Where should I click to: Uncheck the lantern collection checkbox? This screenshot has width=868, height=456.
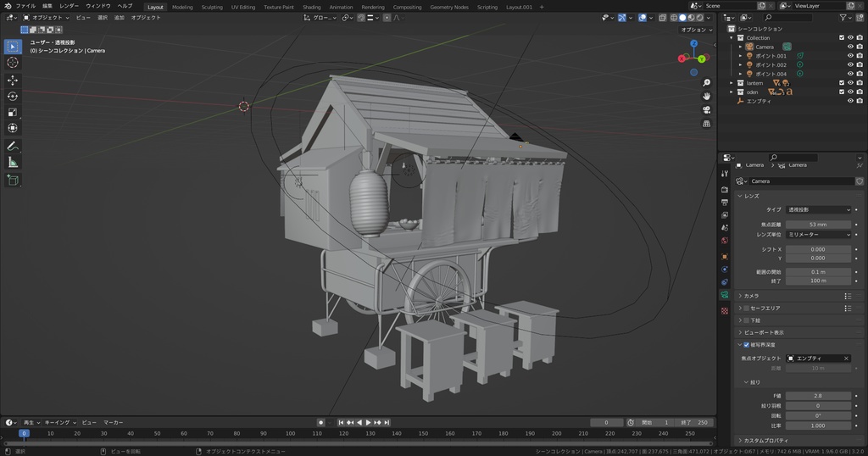pos(841,83)
